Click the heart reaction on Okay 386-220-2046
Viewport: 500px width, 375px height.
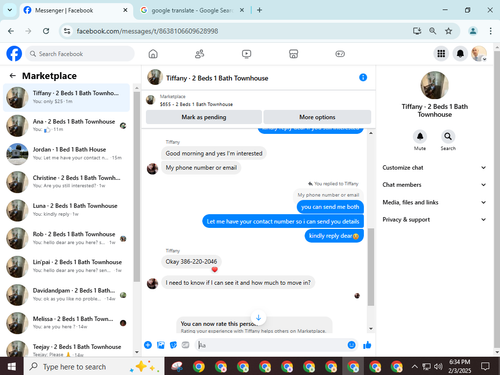(215, 269)
